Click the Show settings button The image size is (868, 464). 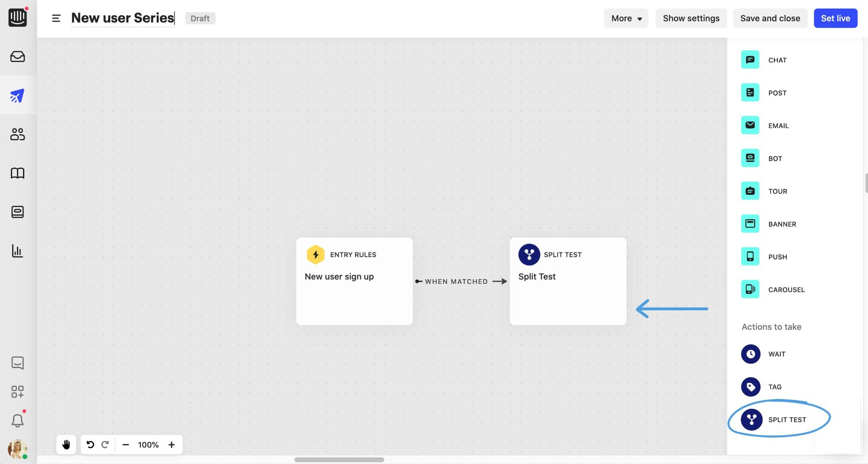click(x=691, y=18)
